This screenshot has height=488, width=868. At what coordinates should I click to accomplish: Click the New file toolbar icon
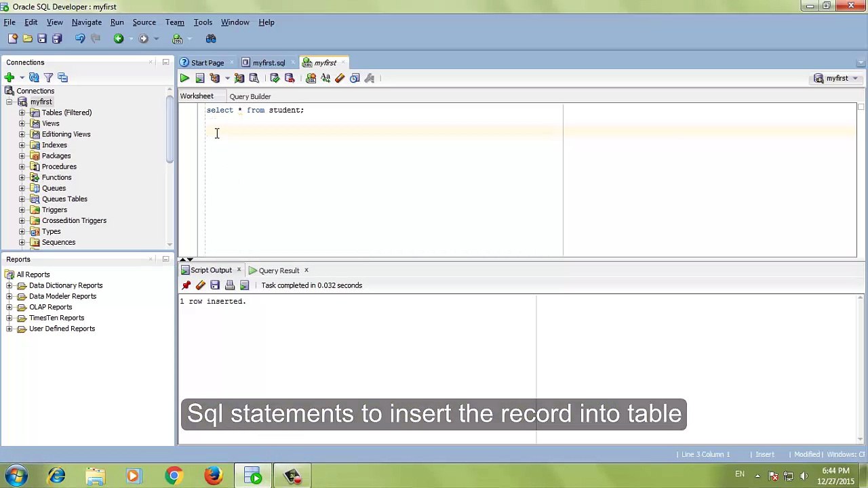(12, 39)
